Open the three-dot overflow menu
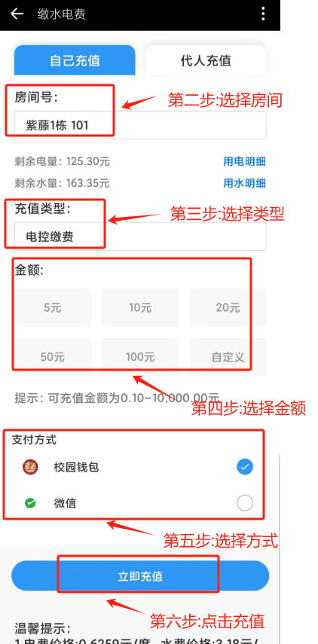Viewport: 318px width, 644px height. [x=263, y=14]
